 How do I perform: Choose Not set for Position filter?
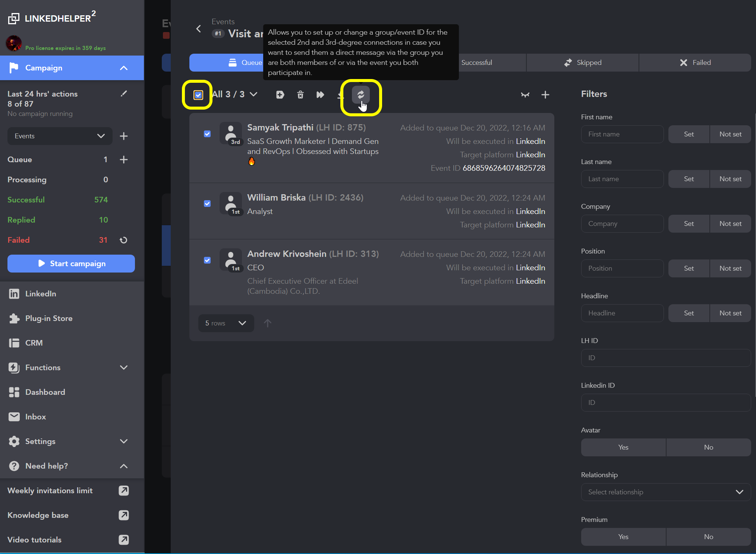730,268
